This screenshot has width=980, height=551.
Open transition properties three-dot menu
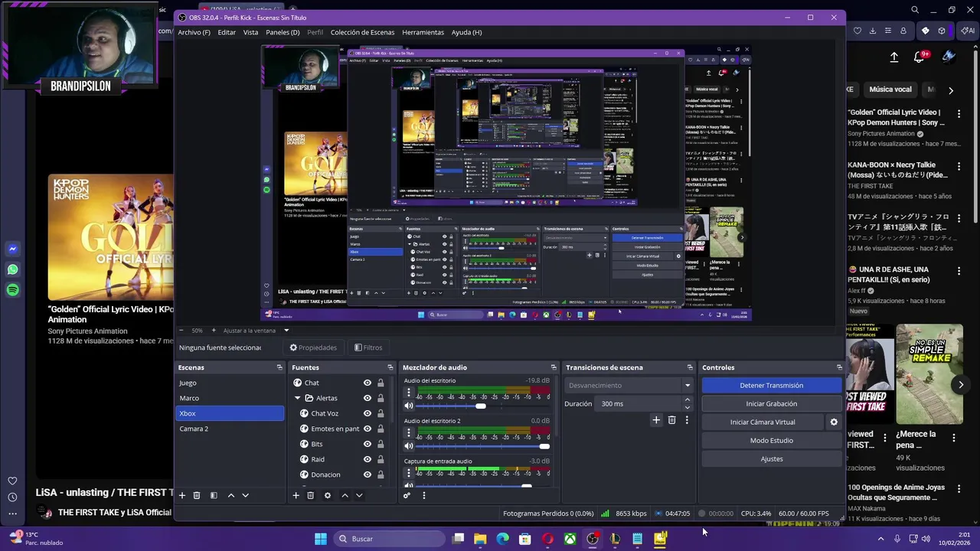tap(687, 419)
